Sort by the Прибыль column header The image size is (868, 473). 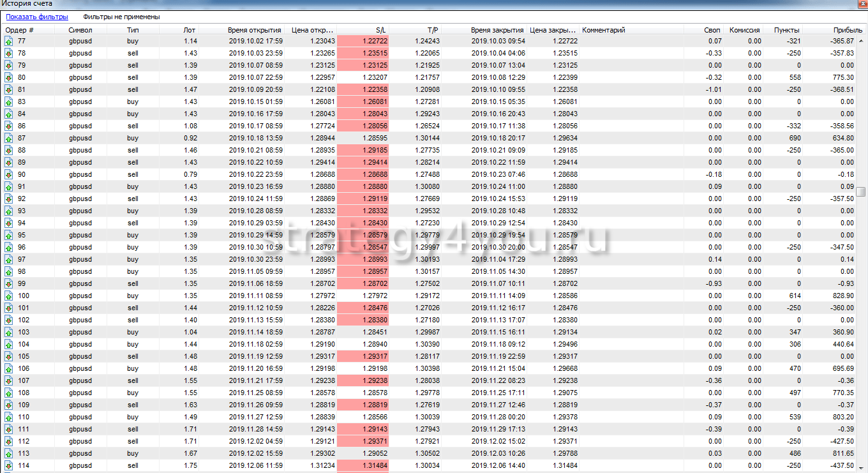coord(848,30)
